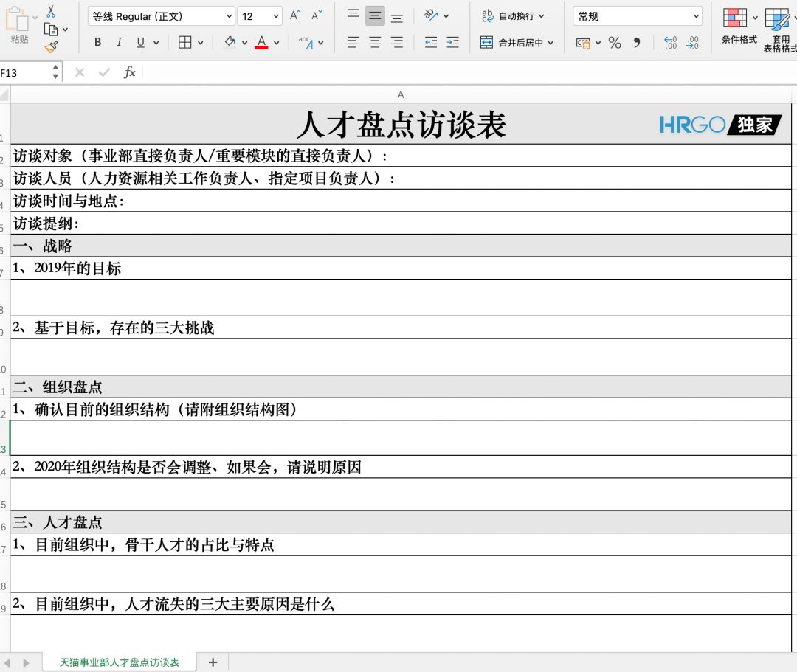Decrease decimal places icon

[x=692, y=43]
